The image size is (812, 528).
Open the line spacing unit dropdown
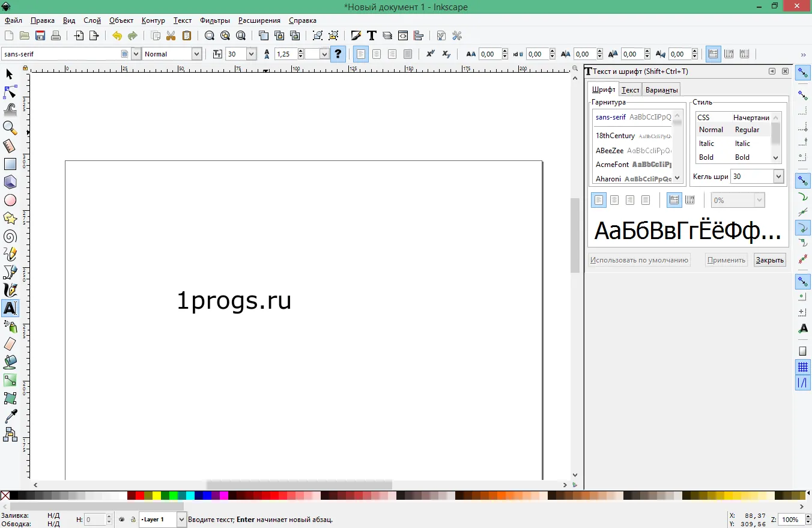324,54
